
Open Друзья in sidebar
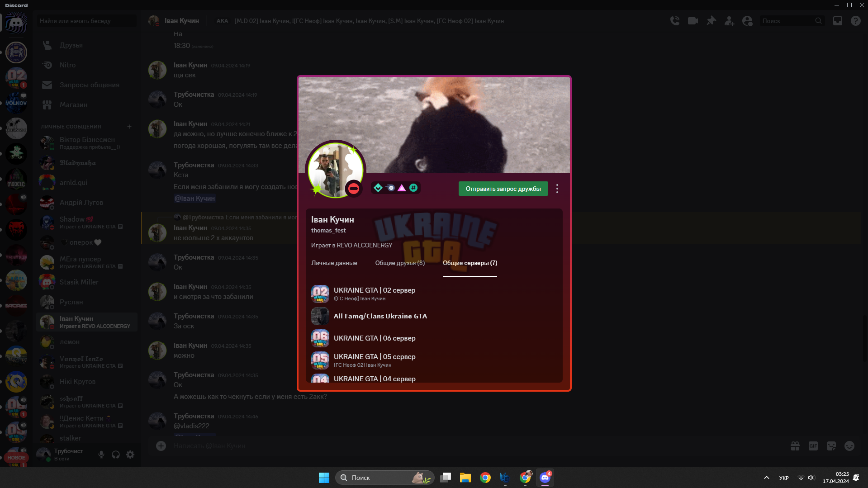click(x=87, y=45)
